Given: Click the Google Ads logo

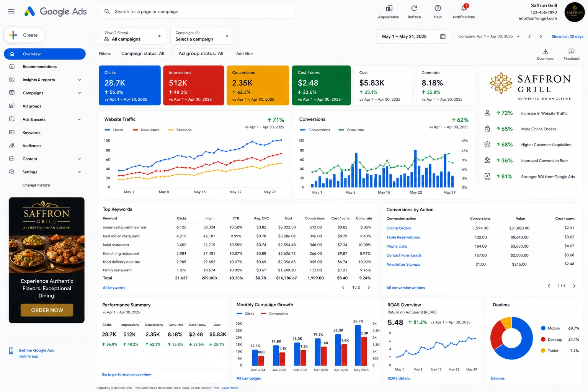Looking at the screenshot, I should (x=56, y=11).
